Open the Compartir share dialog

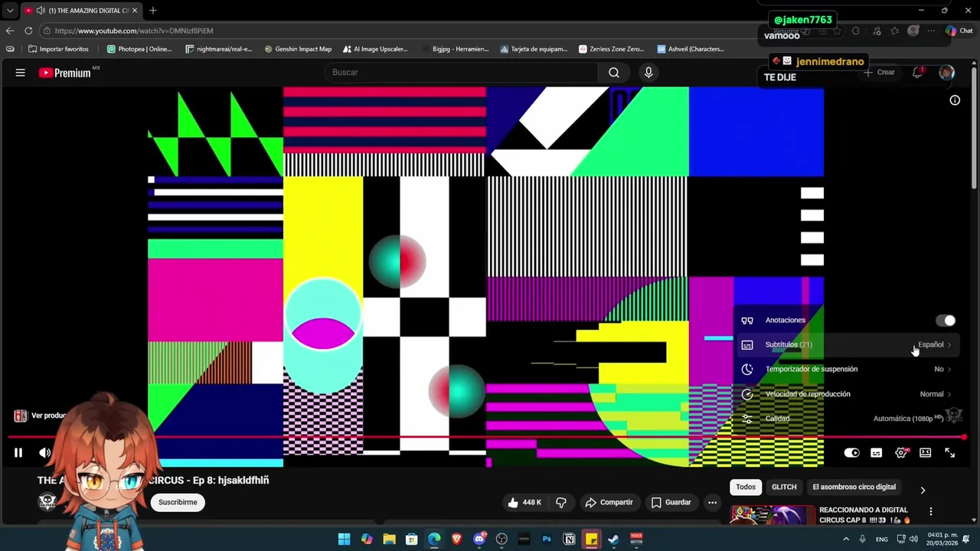click(609, 503)
